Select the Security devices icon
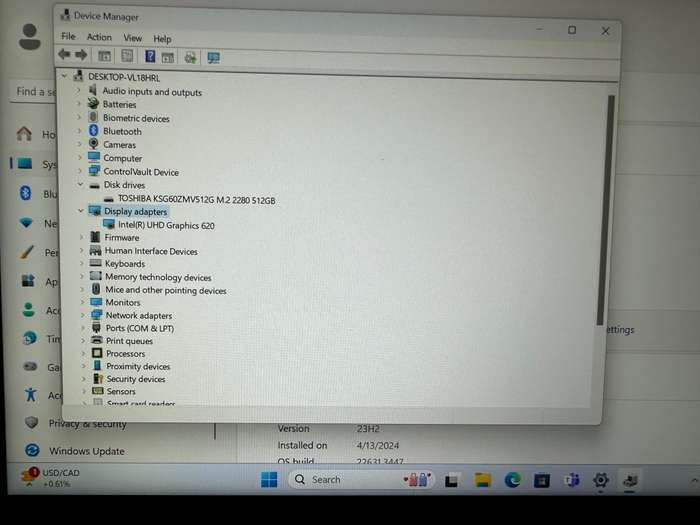Viewport: 700px width, 525px height. tap(98, 378)
